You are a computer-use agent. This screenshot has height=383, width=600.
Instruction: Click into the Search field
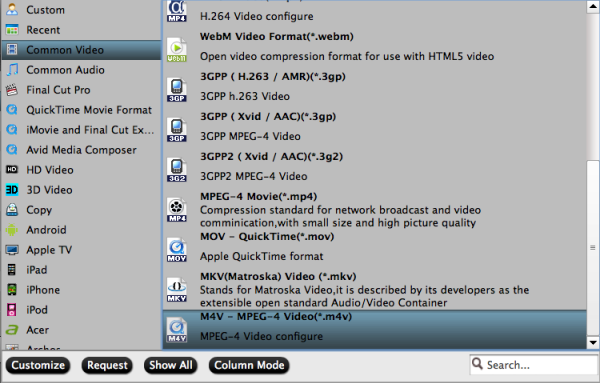[533, 365]
